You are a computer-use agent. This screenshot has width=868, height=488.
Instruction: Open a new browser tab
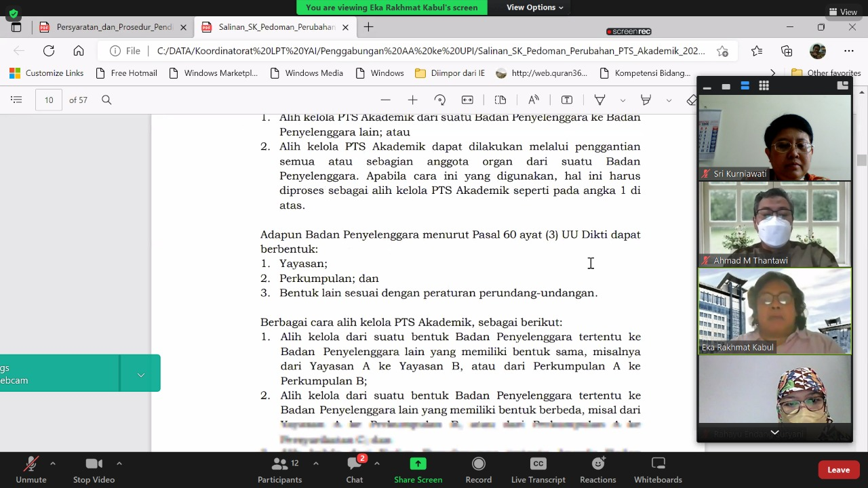click(368, 27)
